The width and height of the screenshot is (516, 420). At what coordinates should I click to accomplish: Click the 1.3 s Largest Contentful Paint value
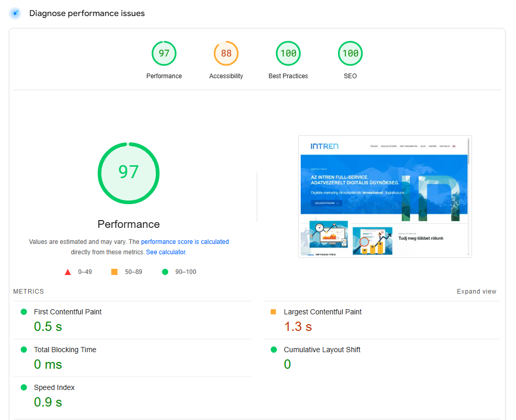(x=298, y=327)
